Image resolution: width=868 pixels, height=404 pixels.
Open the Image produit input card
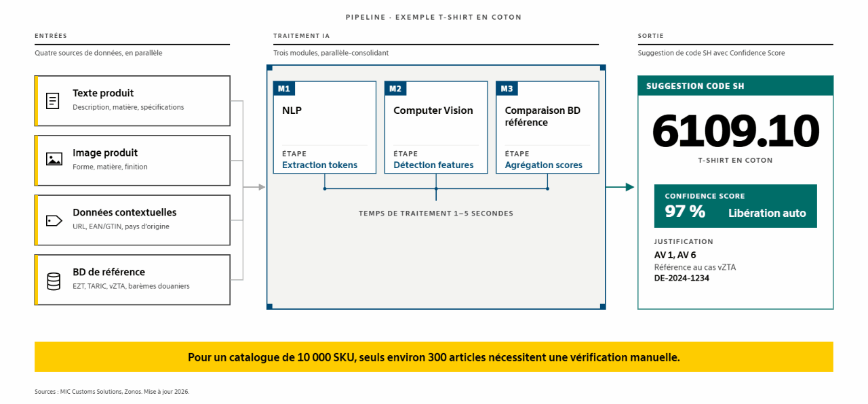(132, 160)
